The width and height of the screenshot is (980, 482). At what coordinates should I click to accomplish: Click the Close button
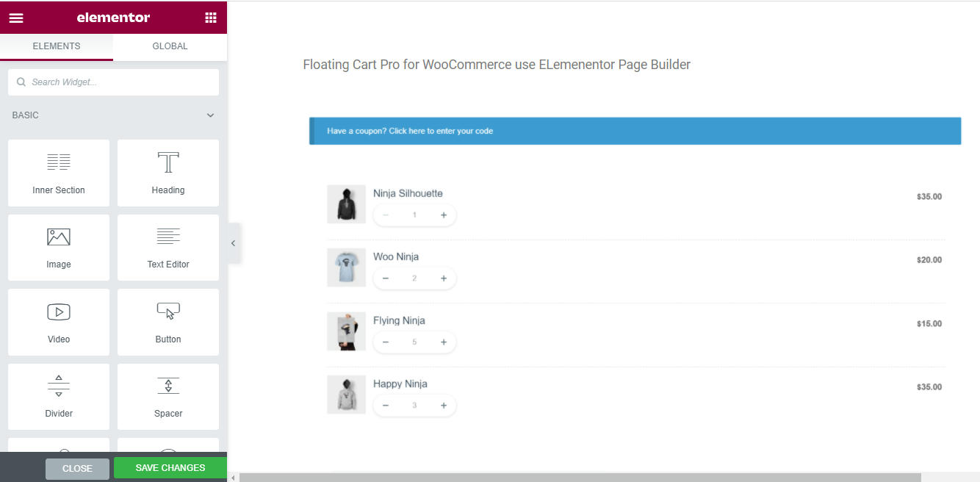77,469
